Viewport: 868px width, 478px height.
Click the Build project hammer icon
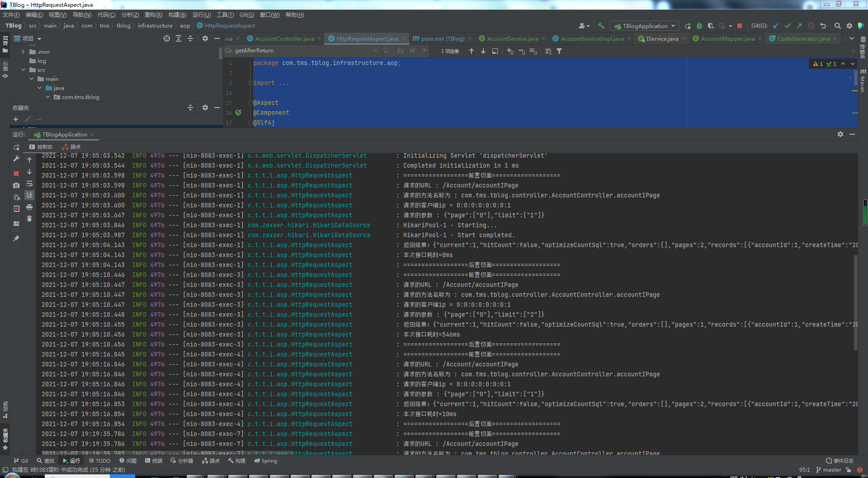(x=601, y=26)
